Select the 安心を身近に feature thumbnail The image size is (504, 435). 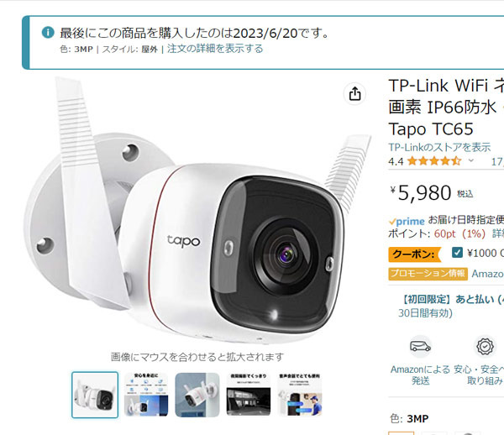(x=146, y=395)
